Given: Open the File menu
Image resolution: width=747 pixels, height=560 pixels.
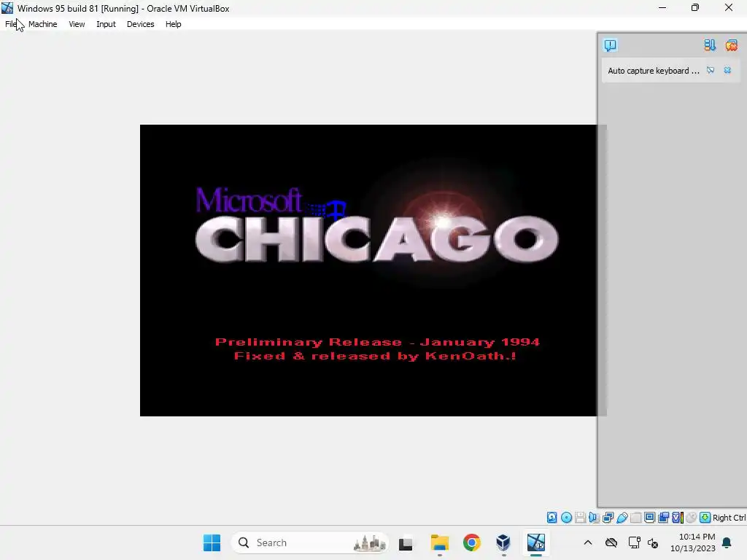Looking at the screenshot, I should [x=11, y=24].
